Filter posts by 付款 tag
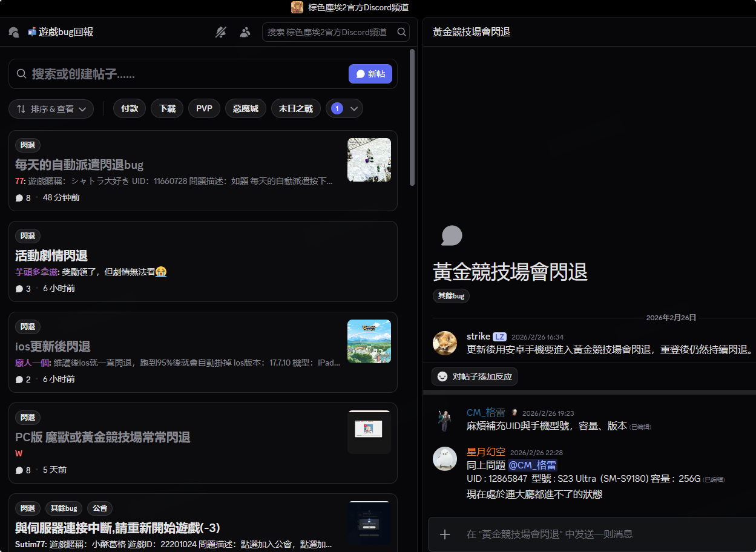Image resolution: width=756 pixels, height=552 pixels. coord(130,108)
